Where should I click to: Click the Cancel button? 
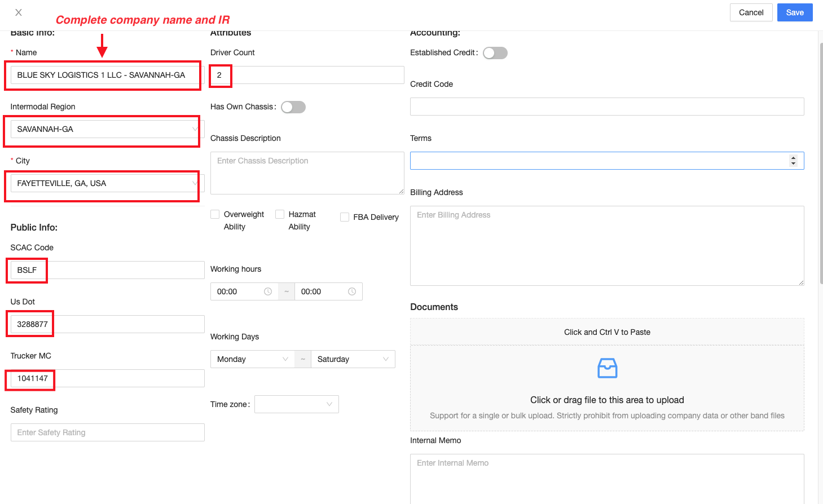click(x=751, y=12)
